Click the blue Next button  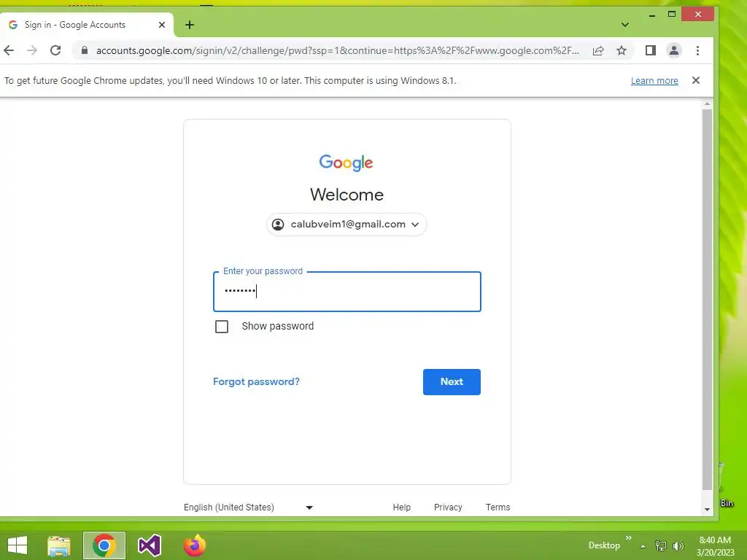[452, 382]
